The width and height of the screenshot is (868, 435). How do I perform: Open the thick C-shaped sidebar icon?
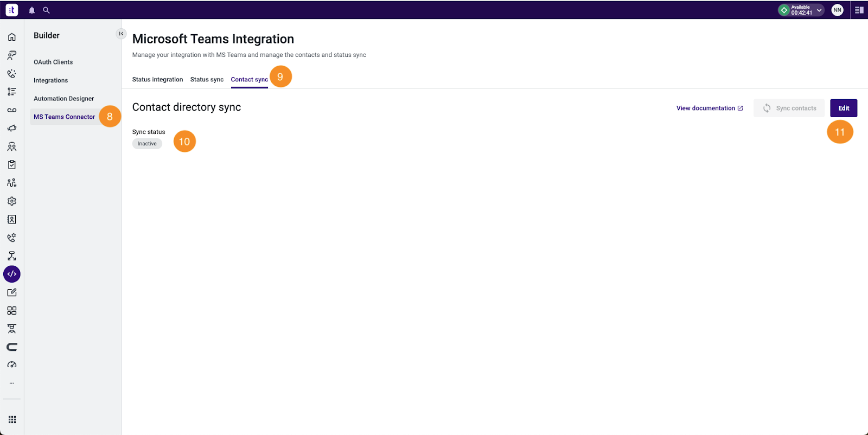coord(12,347)
